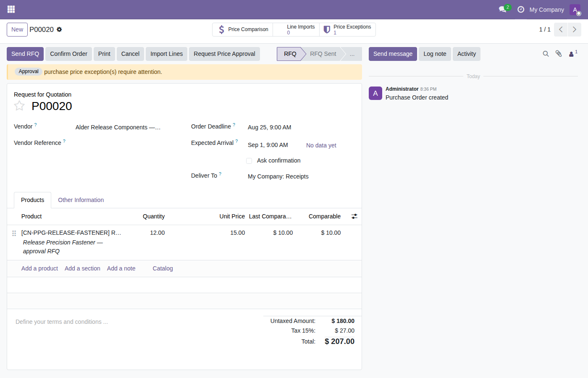Open My Company switcher

[x=546, y=9]
